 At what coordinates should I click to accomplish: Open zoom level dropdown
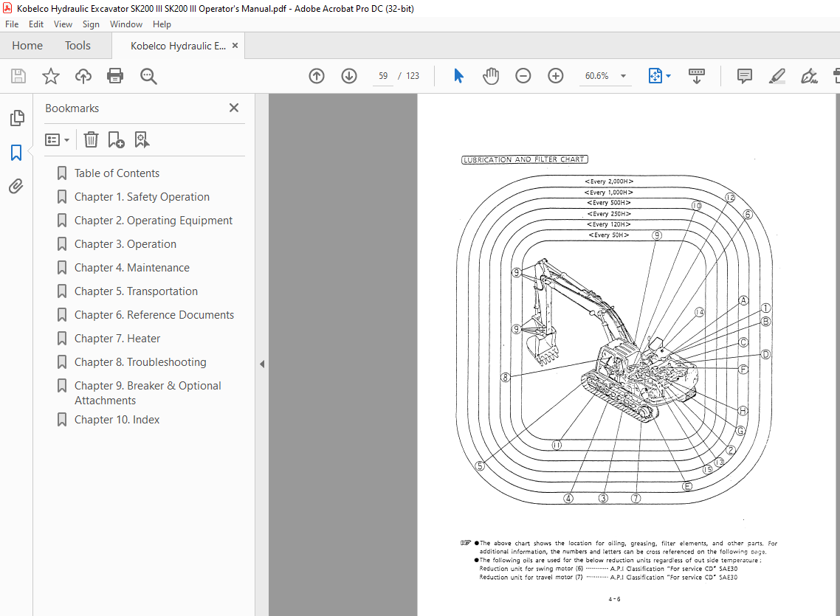point(623,76)
